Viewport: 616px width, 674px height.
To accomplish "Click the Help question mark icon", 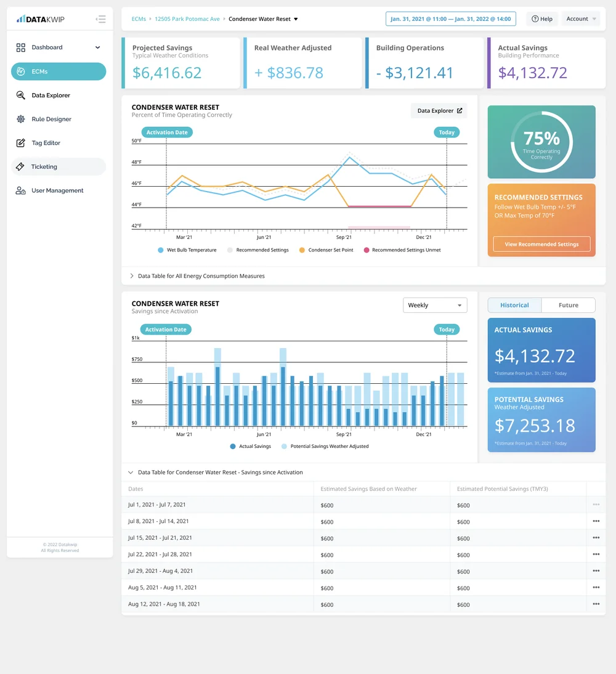I will pyautogui.click(x=535, y=19).
